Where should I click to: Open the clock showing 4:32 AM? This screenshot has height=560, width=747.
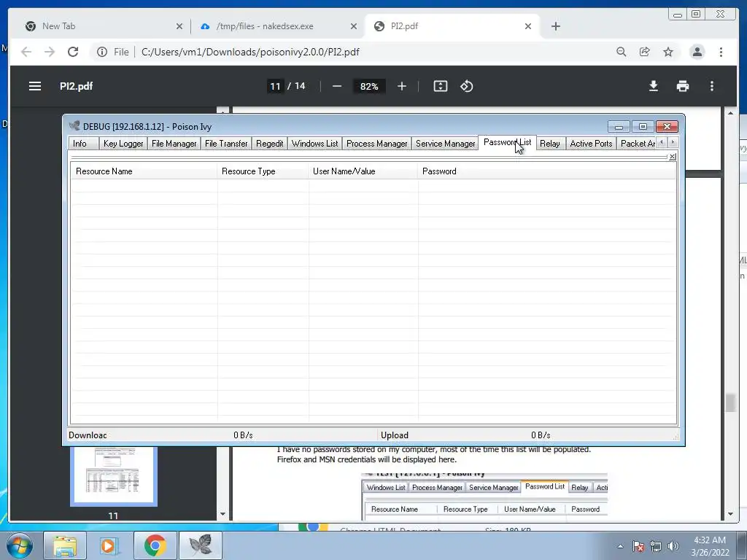point(710,546)
